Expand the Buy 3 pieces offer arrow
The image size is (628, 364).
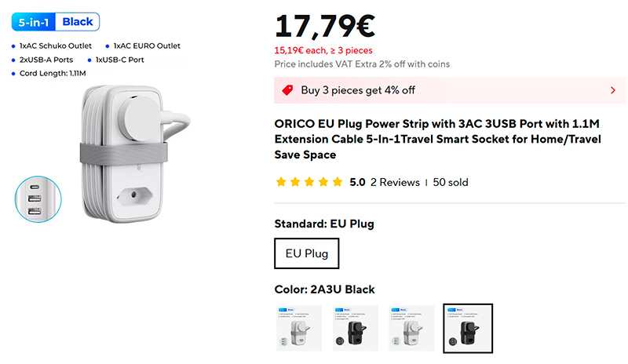[612, 90]
